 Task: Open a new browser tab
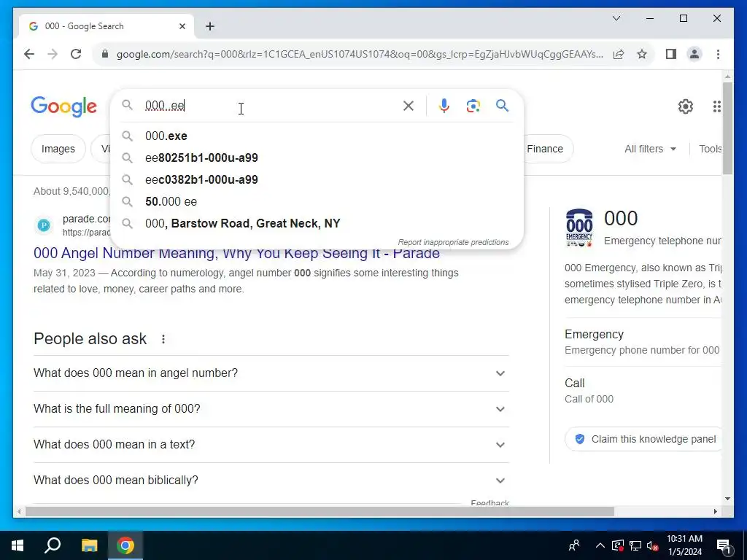pyautogui.click(x=209, y=26)
